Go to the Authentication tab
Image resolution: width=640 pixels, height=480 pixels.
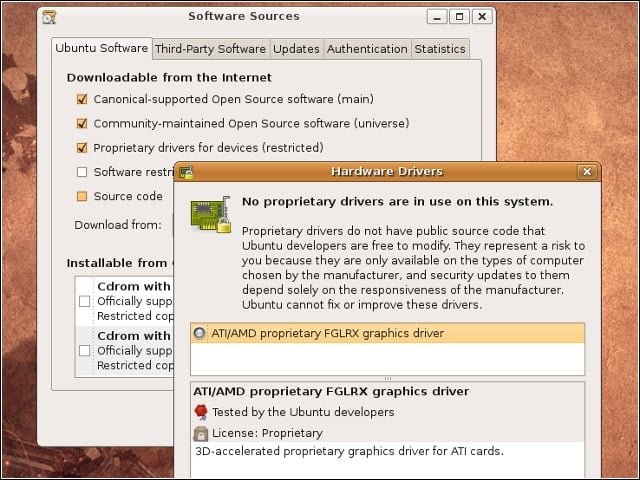click(367, 49)
